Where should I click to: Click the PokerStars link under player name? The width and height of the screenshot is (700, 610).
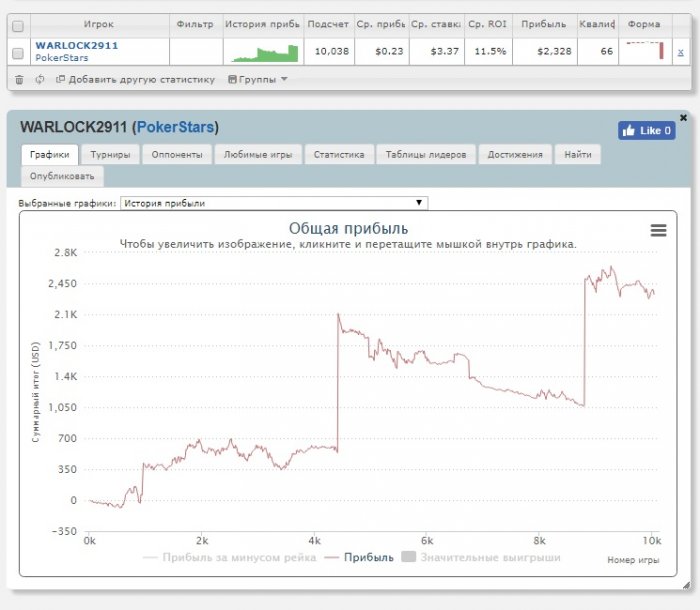tap(62, 58)
